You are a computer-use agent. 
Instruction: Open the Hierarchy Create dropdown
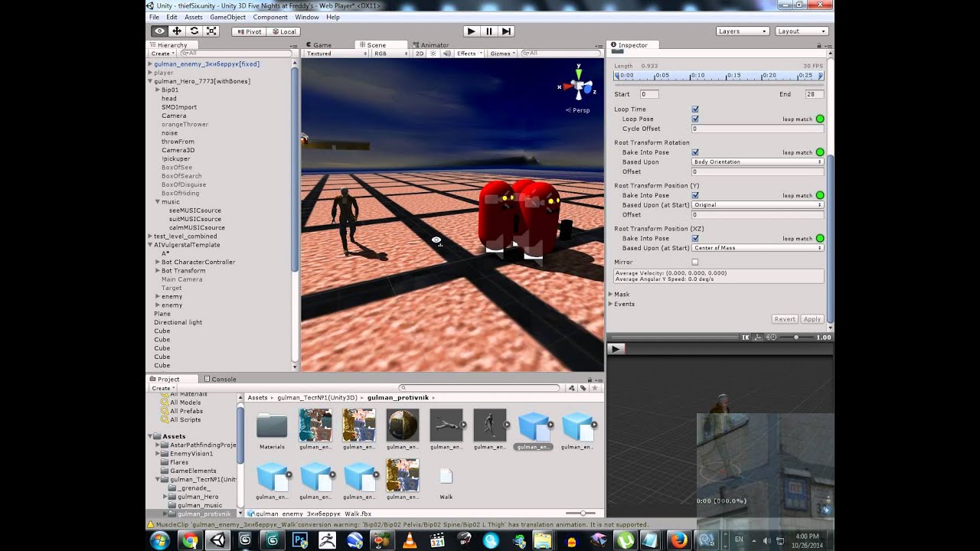pyautogui.click(x=162, y=54)
